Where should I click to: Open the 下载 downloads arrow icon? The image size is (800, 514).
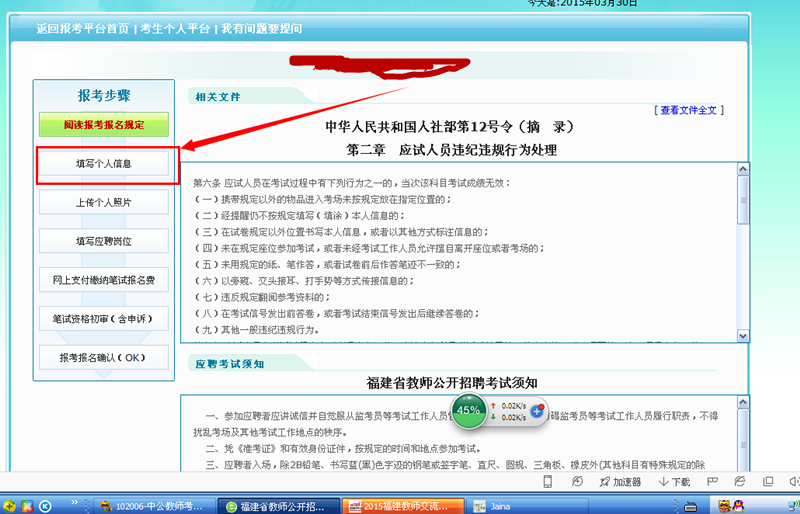[x=664, y=481]
